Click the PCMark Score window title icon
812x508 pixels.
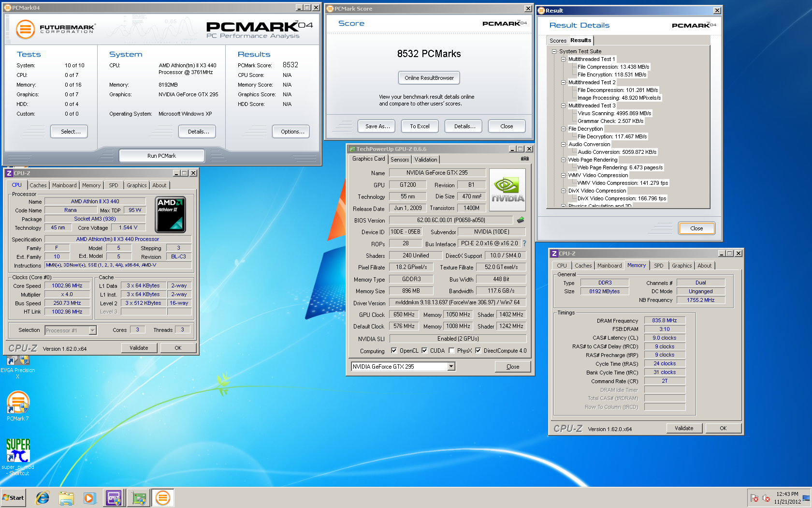pos(330,9)
